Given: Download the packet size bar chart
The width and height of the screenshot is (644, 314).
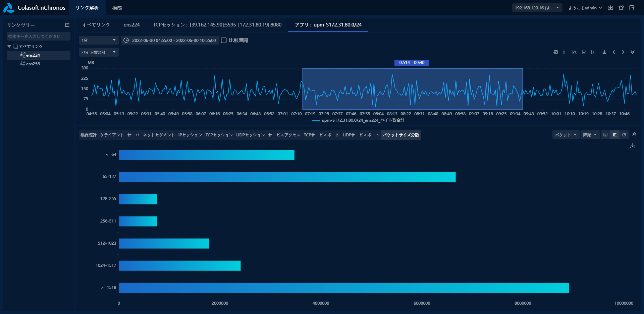Looking at the screenshot, I should tap(633, 146).
